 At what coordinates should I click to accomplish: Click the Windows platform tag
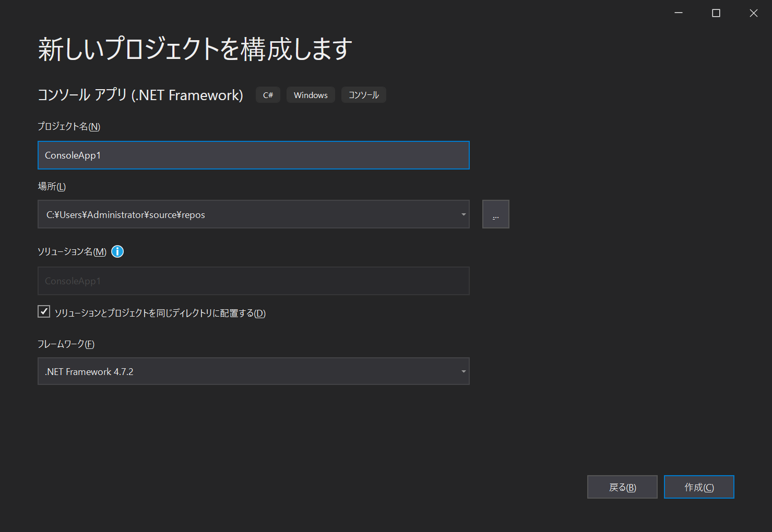click(311, 95)
